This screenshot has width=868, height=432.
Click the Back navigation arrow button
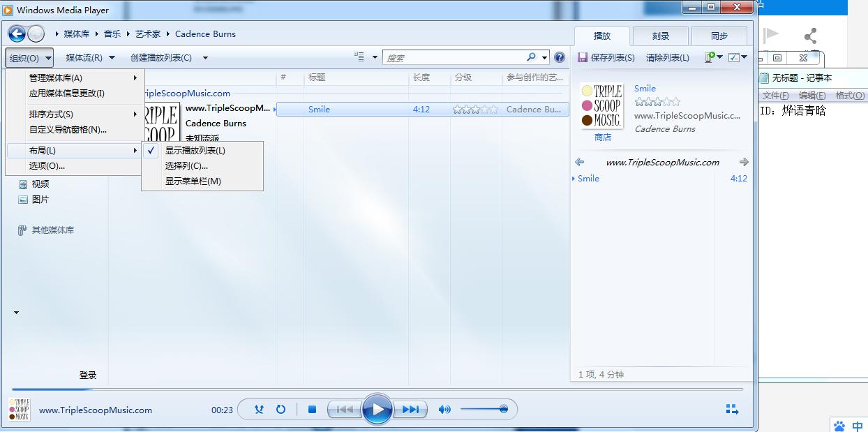(17, 33)
